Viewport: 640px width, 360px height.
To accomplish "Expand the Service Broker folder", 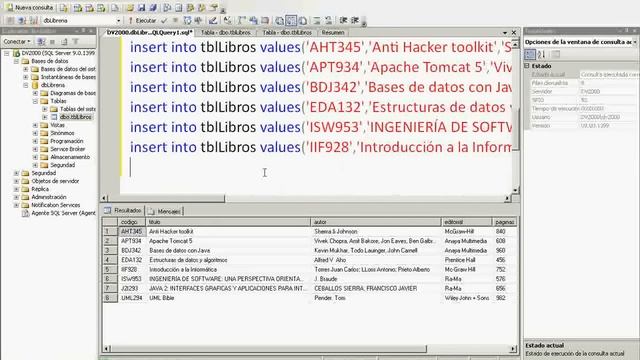I will (35, 149).
